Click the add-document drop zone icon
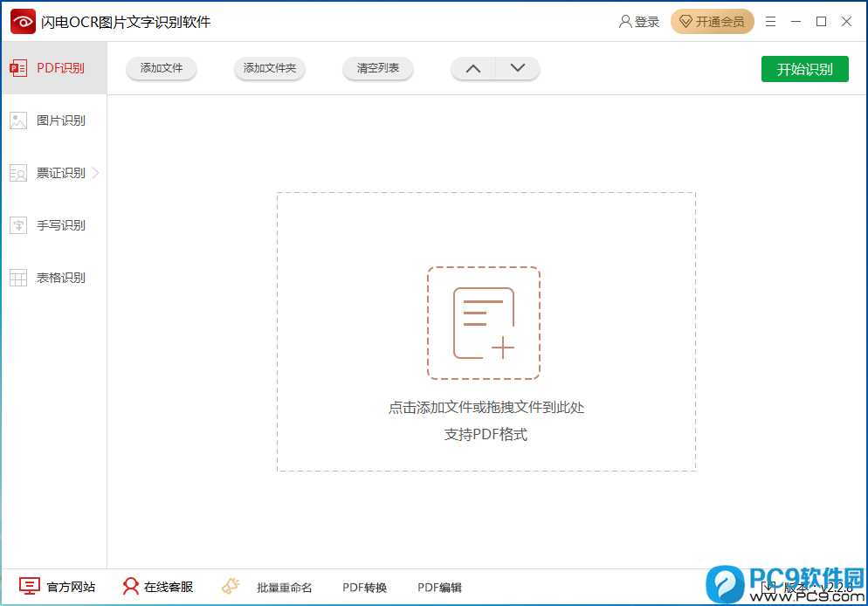Screen dimensions: 868x606 (x=483, y=323)
